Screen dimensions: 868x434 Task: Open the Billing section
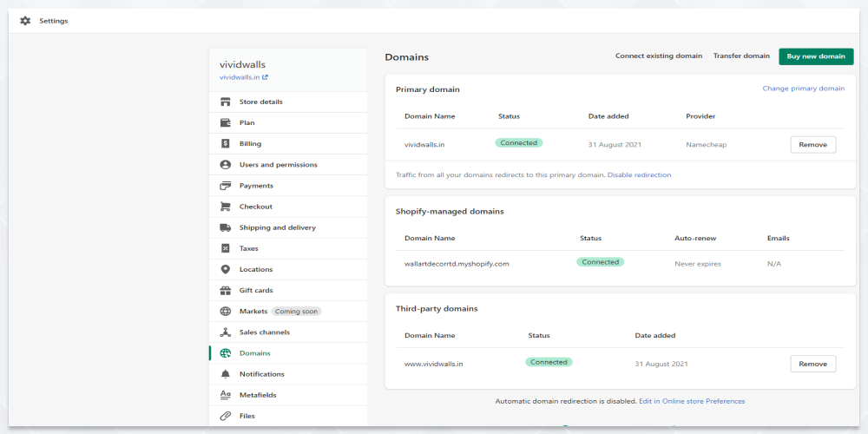(x=288, y=144)
